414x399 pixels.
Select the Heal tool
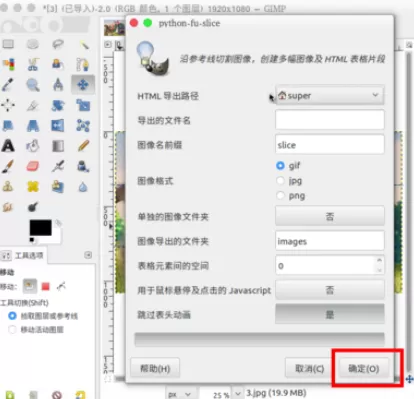[x=33, y=187]
